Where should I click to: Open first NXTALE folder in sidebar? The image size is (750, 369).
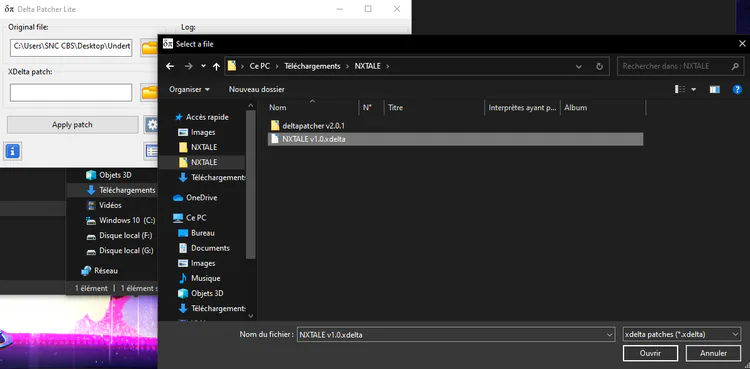tap(198, 147)
